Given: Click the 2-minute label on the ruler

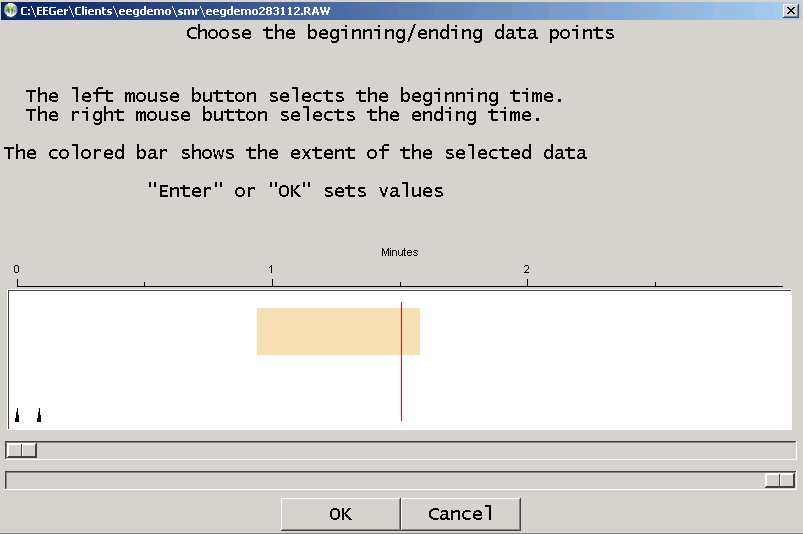Looking at the screenshot, I should 527,270.
